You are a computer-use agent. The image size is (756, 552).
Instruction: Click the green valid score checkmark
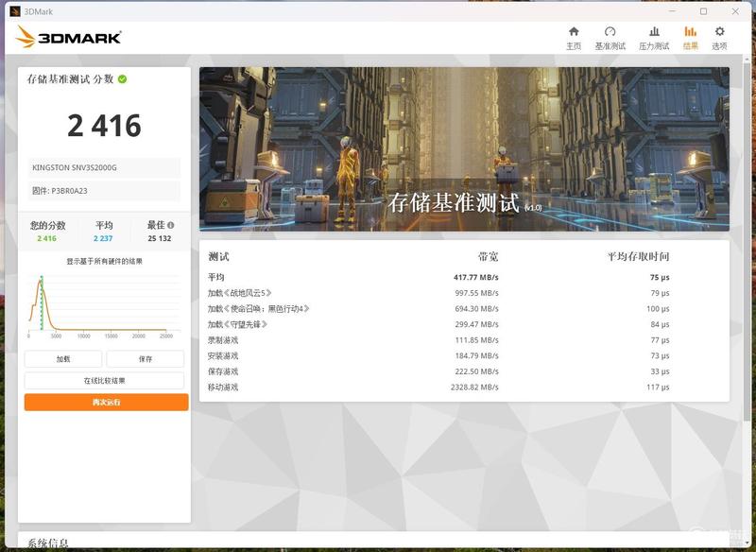pyautogui.click(x=123, y=79)
